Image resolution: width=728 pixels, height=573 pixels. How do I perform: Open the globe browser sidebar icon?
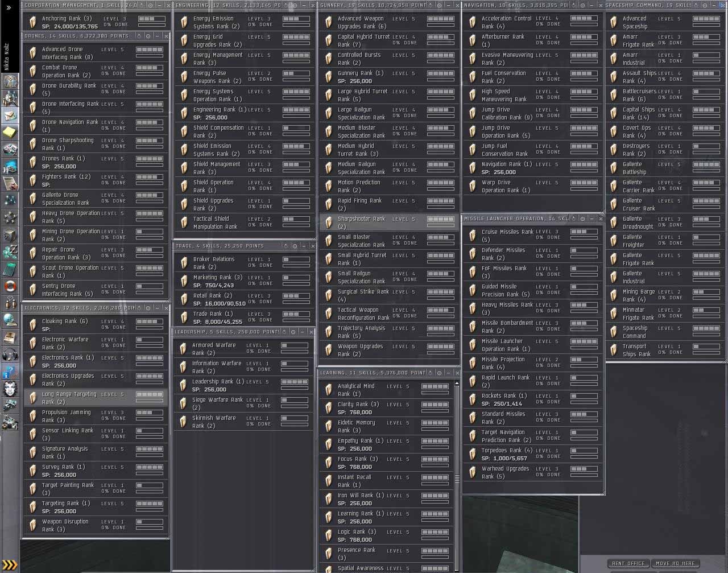coord(10,320)
